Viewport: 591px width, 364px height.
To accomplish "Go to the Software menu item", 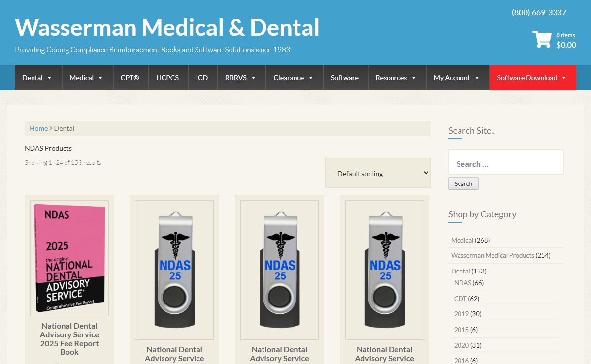I will coord(345,78).
